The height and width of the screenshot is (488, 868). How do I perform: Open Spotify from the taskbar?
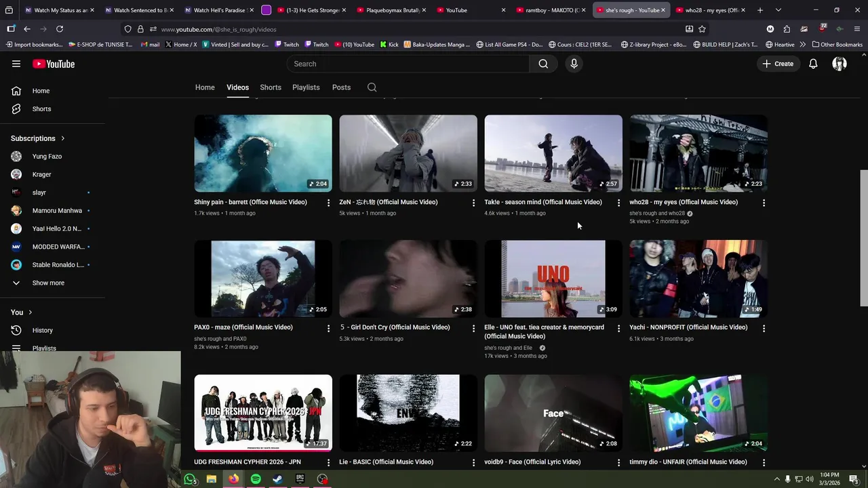point(256,479)
